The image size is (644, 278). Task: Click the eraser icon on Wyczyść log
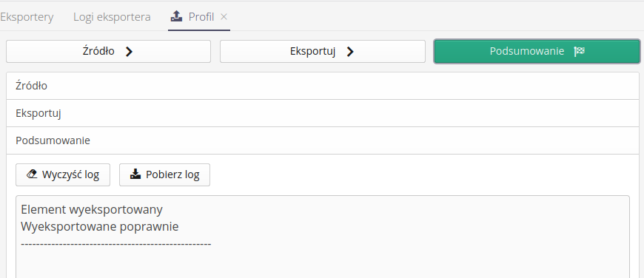coord(32,174)
